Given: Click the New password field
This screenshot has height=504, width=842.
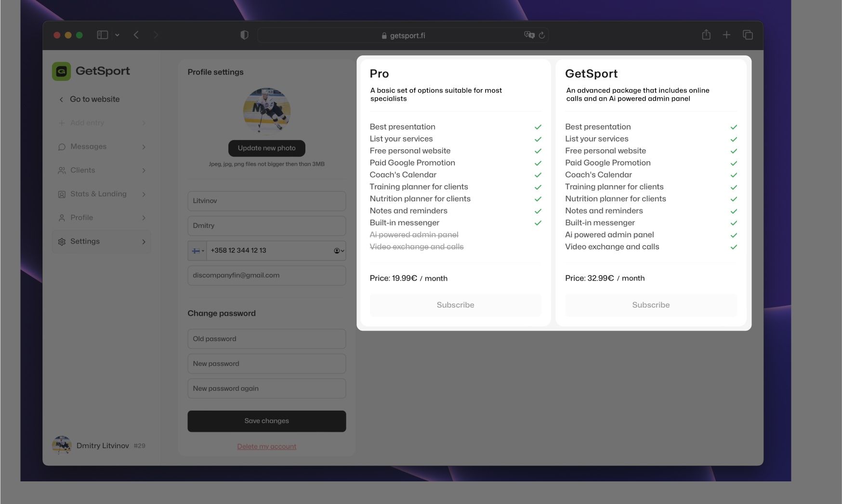Looking at the screenshot, I should 267,364.
